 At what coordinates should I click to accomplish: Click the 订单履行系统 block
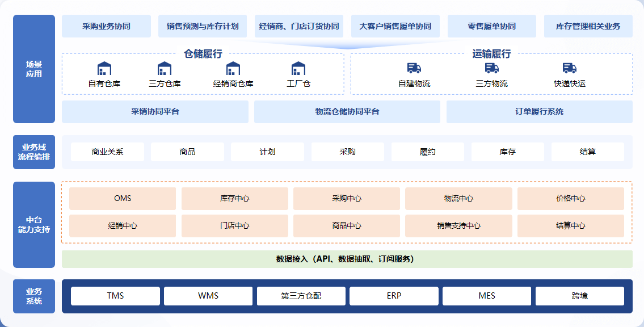point(539,112)
